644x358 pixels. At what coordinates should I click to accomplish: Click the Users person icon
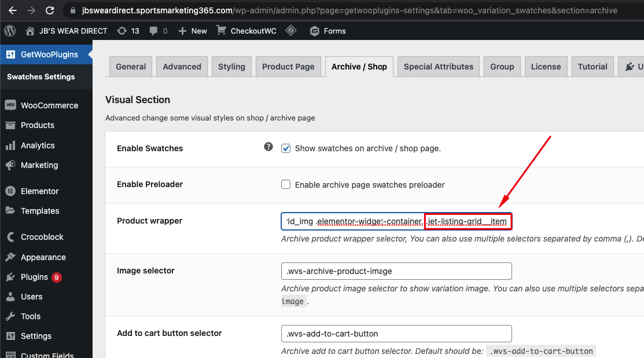point(10,297)
